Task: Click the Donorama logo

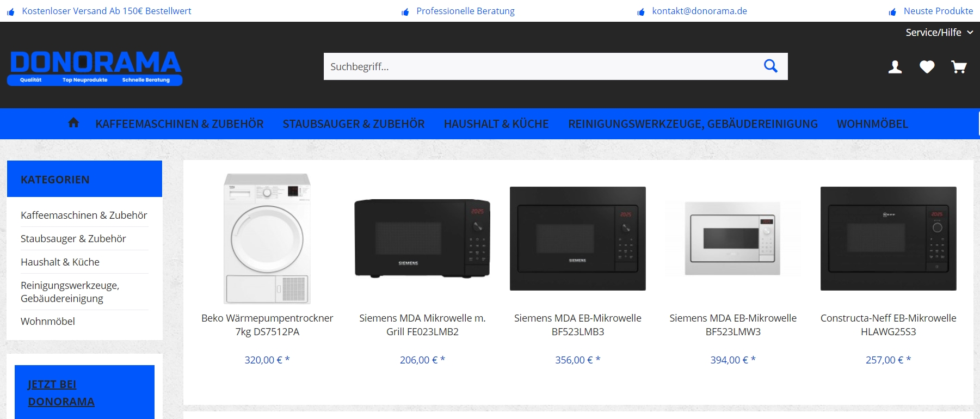Action: point(95,68)
